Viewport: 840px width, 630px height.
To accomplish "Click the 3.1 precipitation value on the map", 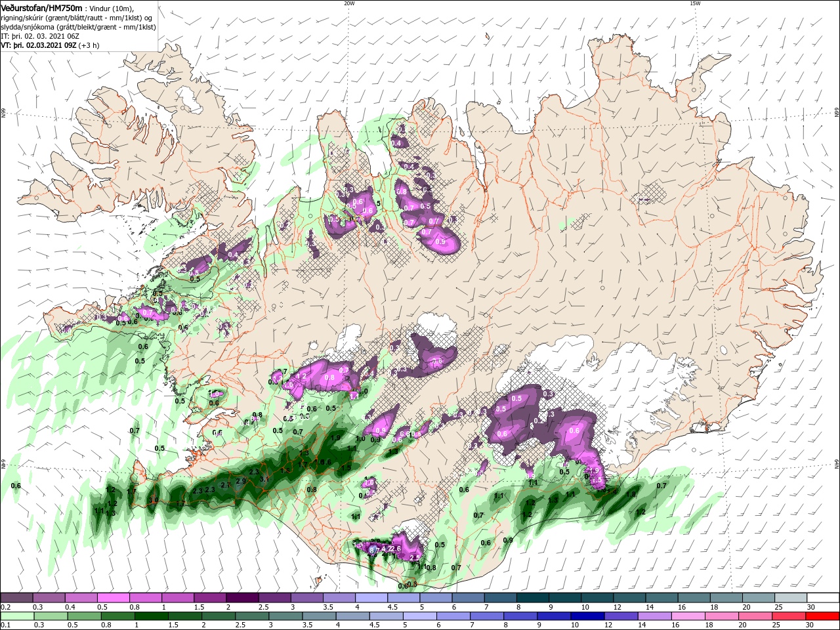I will pyautogui.click(x=264, y=479).
